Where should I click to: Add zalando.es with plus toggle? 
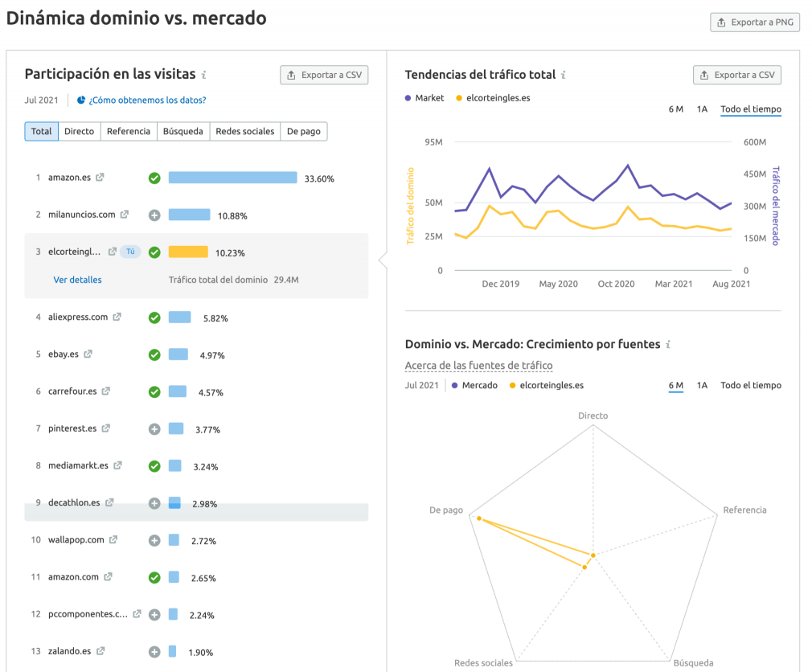click(x=154, y=652)
